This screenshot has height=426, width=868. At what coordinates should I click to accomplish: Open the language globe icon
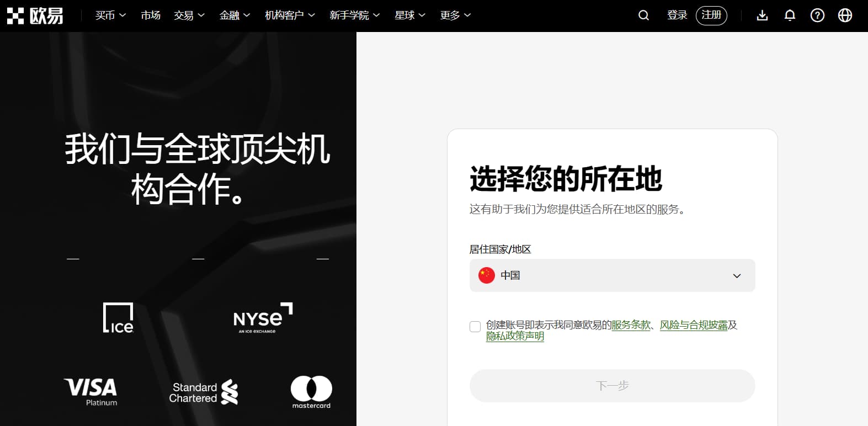[x=845, y=15]
